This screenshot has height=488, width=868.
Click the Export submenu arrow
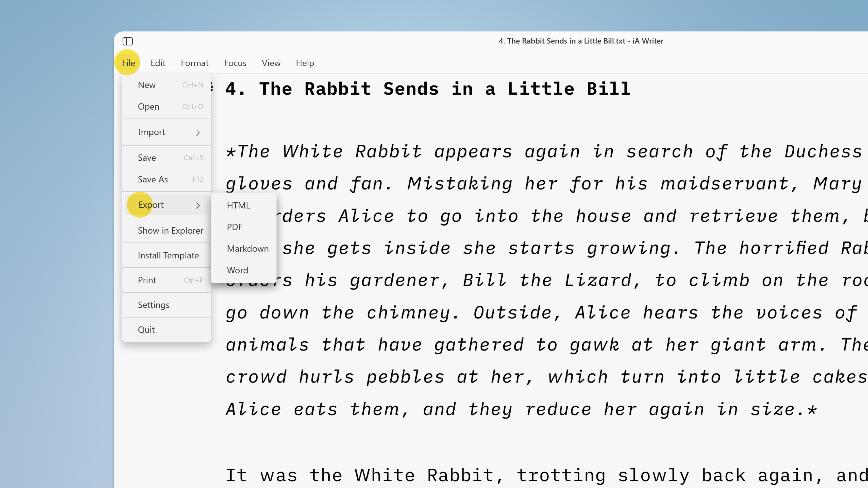197,205
